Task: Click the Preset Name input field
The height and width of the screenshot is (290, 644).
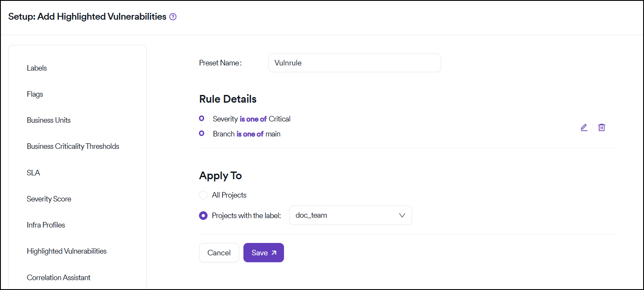Action: click(x=354, y=63)
